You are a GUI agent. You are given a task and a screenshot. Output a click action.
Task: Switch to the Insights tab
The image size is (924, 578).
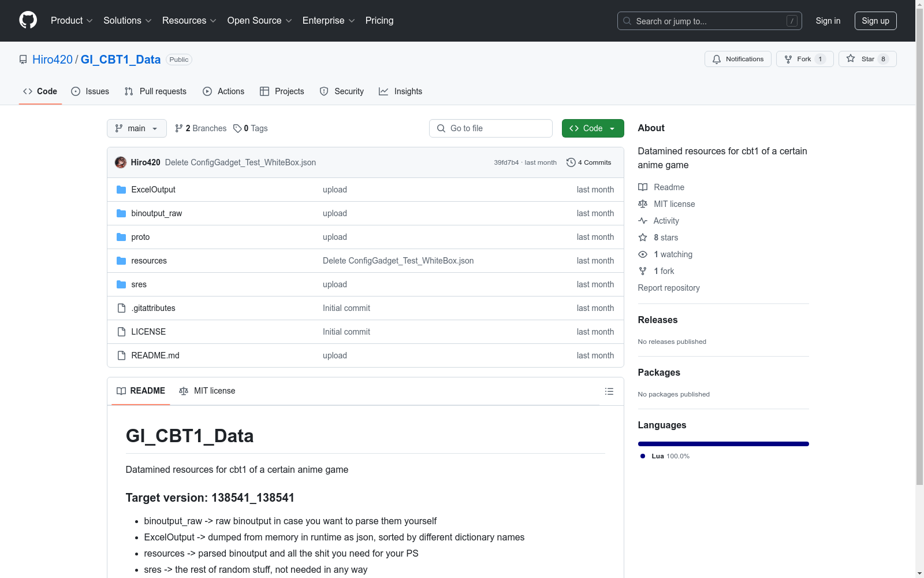(400, 91)
